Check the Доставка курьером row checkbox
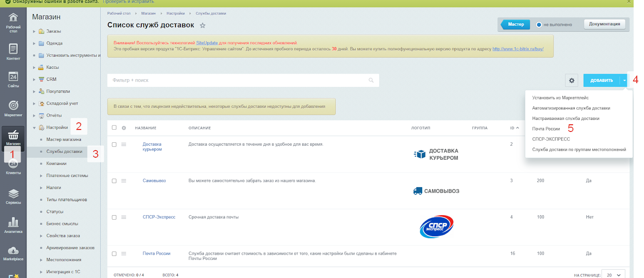 tap(114, 144)
